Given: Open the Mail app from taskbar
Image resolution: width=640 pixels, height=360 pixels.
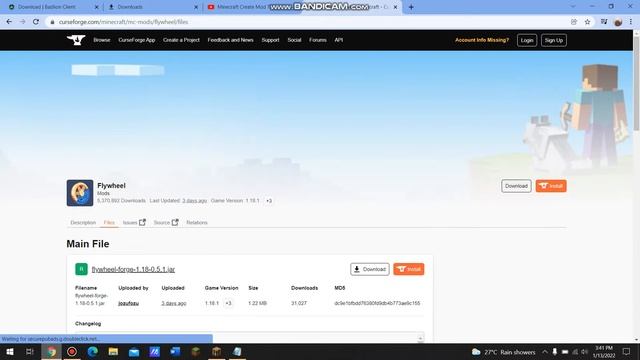Looking at the screenshot, I should pyautogui.click(x=134, y=351).
